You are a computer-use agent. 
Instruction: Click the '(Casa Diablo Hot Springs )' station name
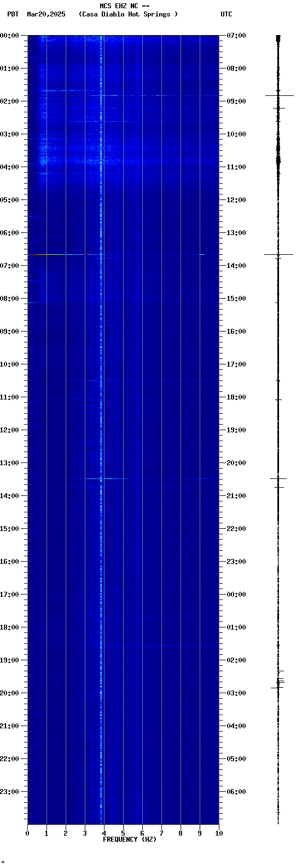pos(128,14)
